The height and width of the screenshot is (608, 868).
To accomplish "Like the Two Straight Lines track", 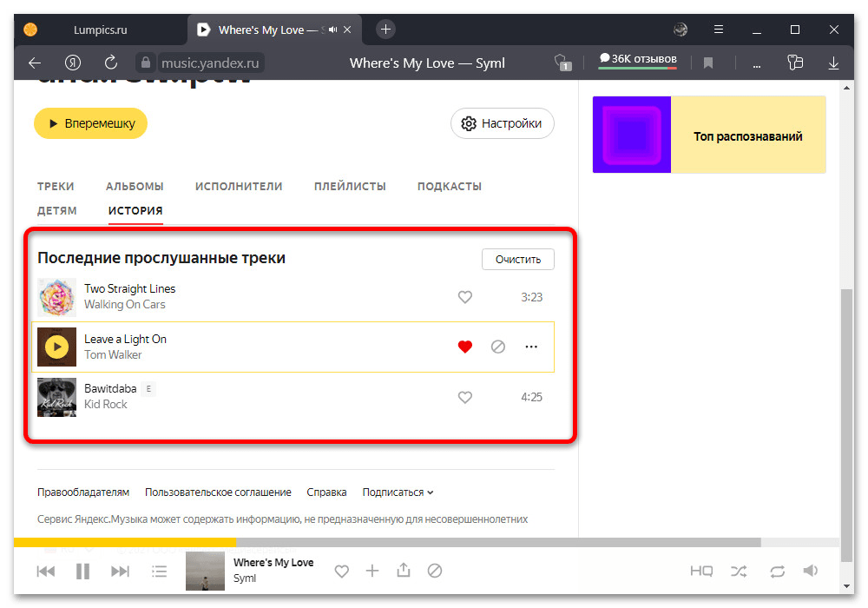I will [x=465, y=297].
